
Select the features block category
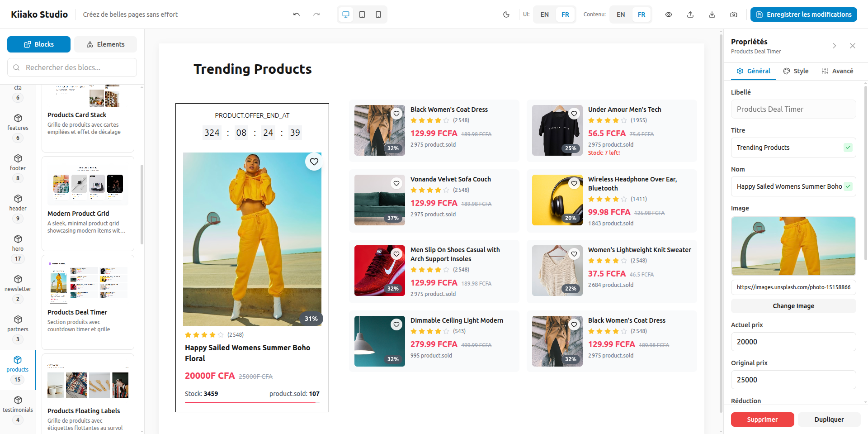click(18, 128)
